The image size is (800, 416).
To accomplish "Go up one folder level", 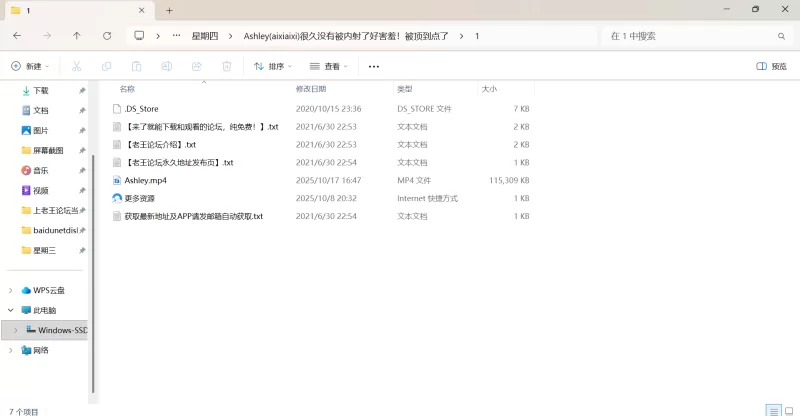I will click(77, 35).
